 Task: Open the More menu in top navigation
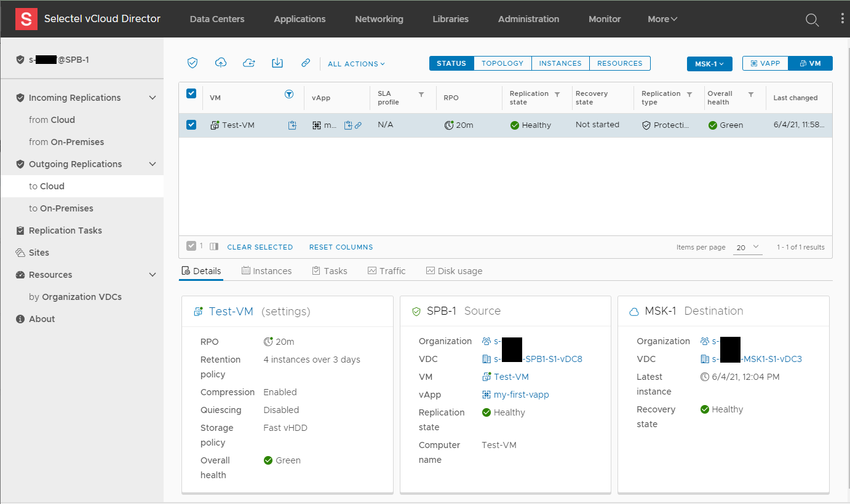pyautogui.click(x=662, y=19)
